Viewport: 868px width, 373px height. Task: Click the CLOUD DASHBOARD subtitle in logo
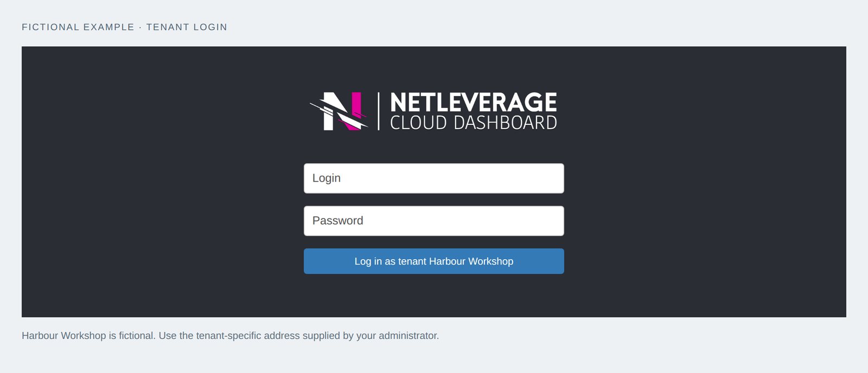click(x=473, y=123)
